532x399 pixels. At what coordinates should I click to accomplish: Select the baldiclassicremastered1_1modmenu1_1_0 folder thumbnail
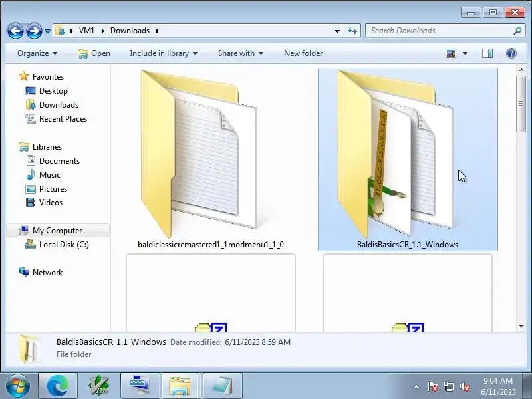point(198,154)
